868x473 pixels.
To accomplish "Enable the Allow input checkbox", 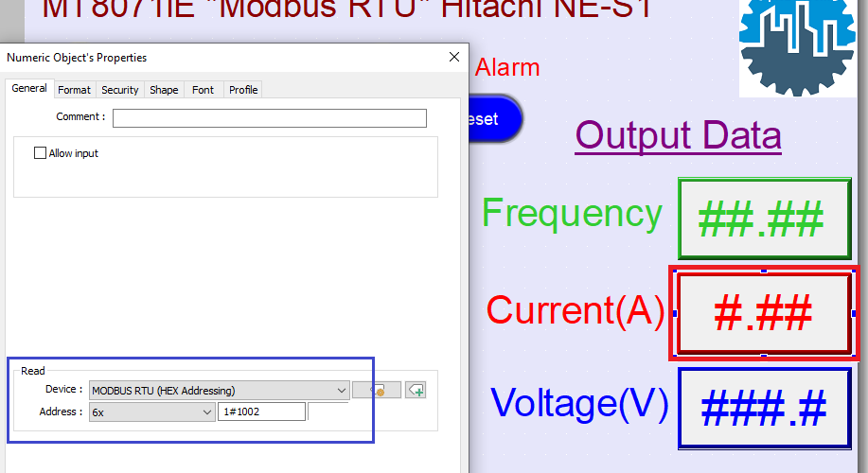I will coord(40,152).
